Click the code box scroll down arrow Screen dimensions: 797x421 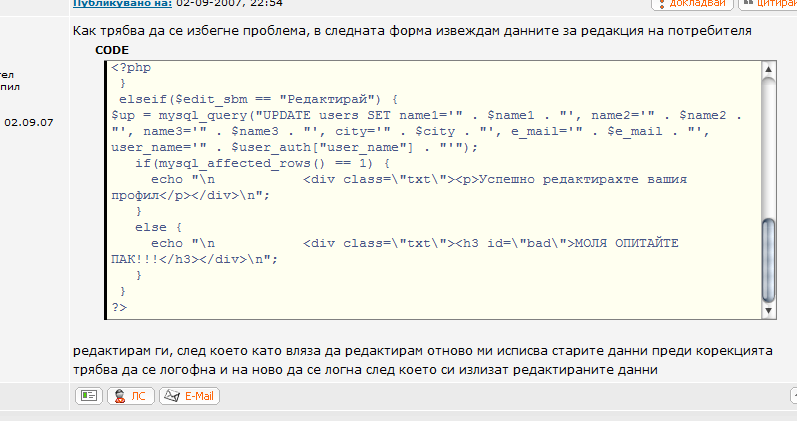(x=768, y=310)
